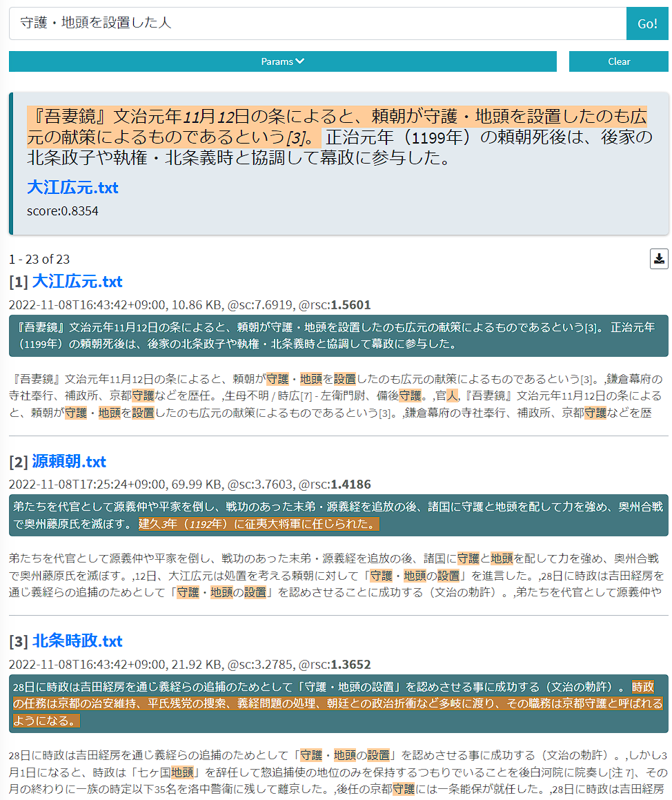The width and height of the screenshot is (672, 800).
Task: Click the Clear button
Action: [618, 61]
